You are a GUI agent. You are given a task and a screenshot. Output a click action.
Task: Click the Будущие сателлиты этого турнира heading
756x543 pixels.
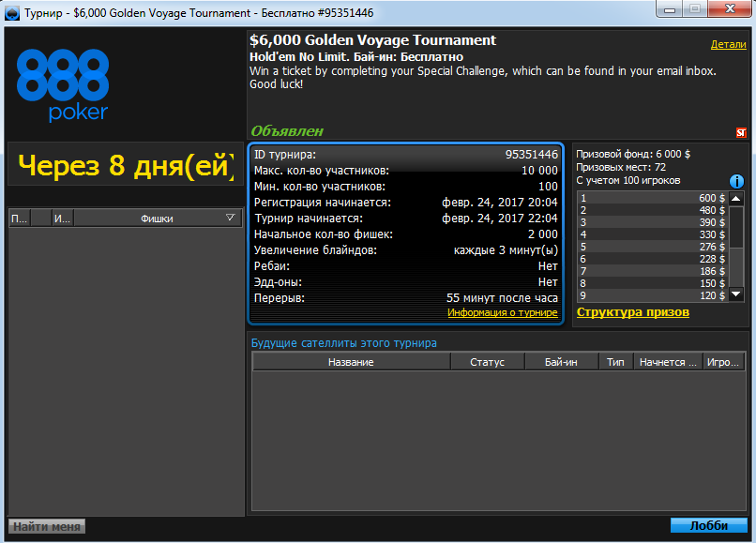344,343
